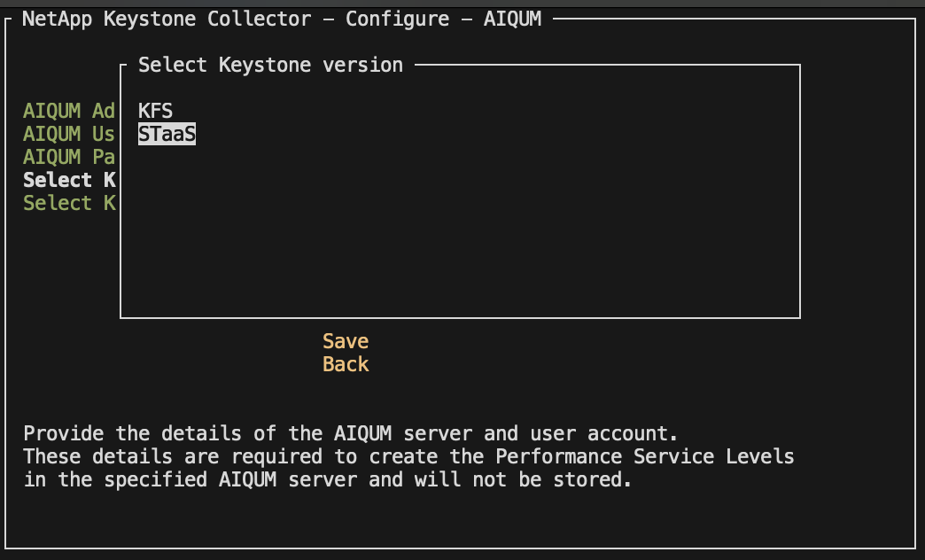This screenshot has height=560, width=925.
Task: Choose the highlighted STaaS option
Action: [167, 134]
